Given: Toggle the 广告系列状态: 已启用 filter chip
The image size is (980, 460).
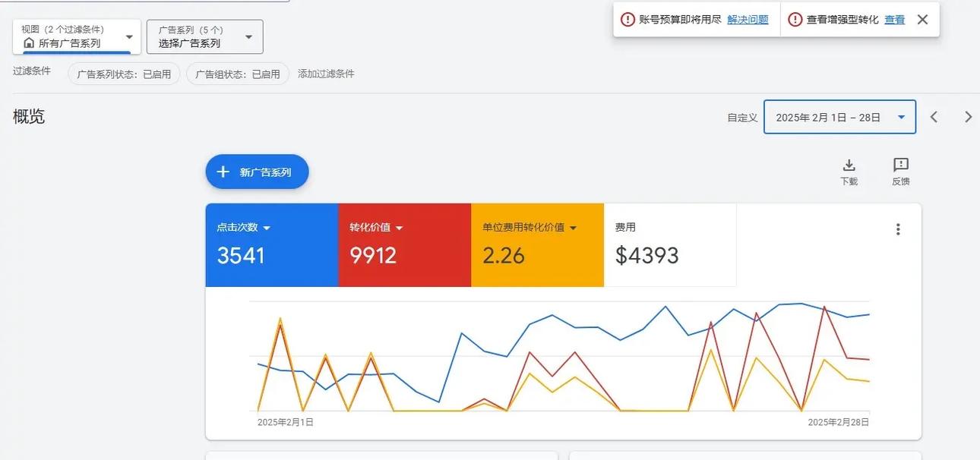Looking at the screenshot, I should (x=124, y=72).
